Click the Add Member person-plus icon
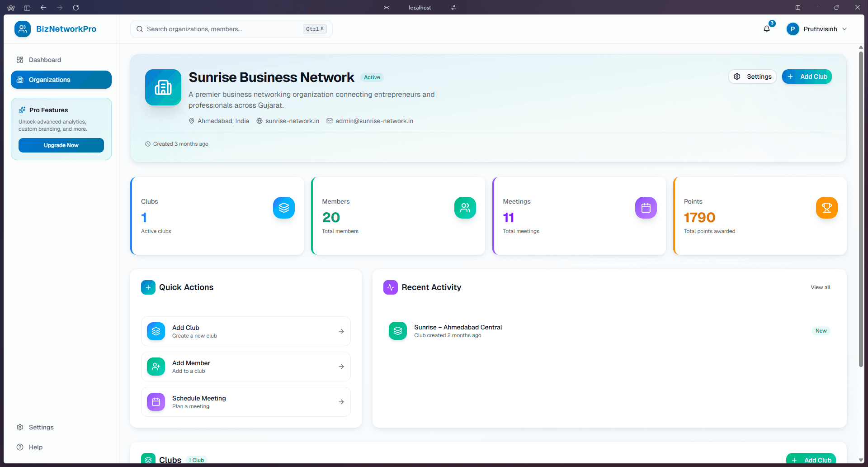This screenshot has height=467, width=868. (156, 367)
